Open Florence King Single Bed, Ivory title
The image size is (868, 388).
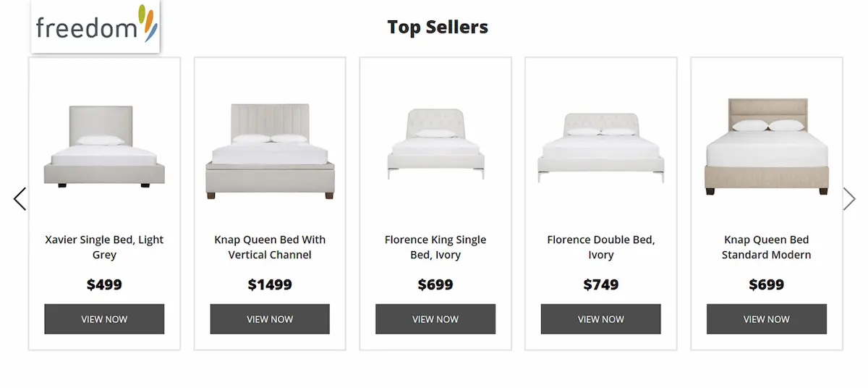pos(435,247)
